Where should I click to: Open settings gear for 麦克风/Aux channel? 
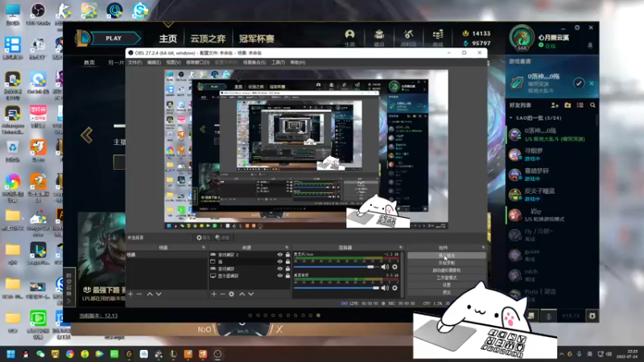[x=394, y=267]
